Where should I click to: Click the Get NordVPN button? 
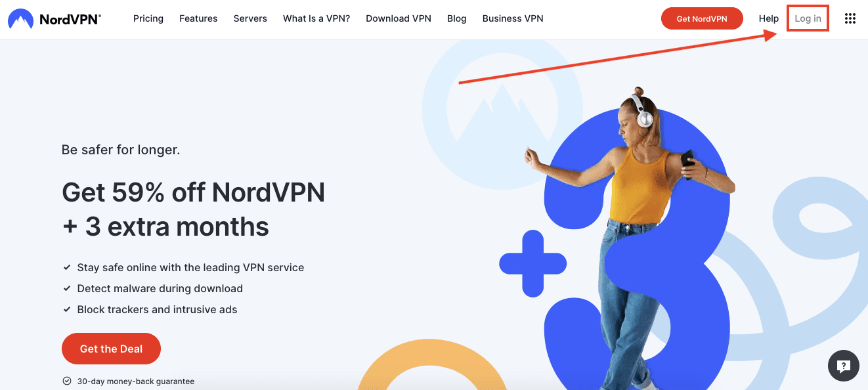702,18
